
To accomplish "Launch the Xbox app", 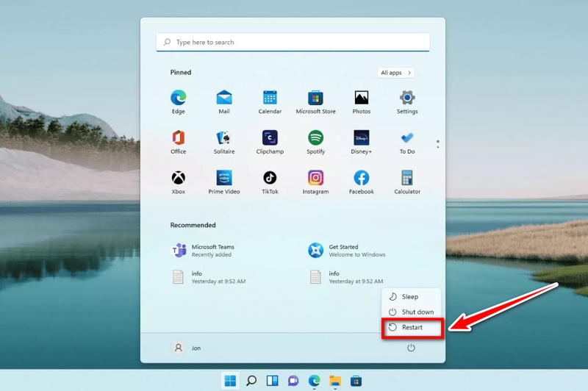I will coord(178,182).
